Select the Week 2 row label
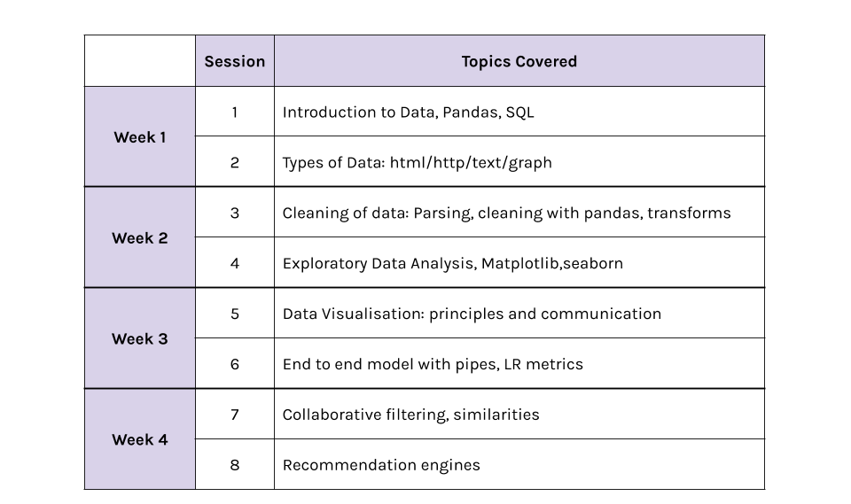 coord(140,237)
